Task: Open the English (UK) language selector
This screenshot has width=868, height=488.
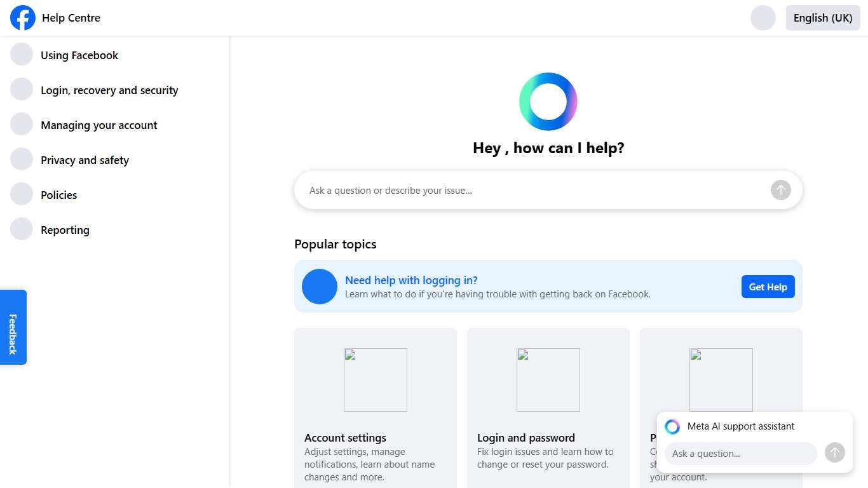Action: tap(822, 18)
